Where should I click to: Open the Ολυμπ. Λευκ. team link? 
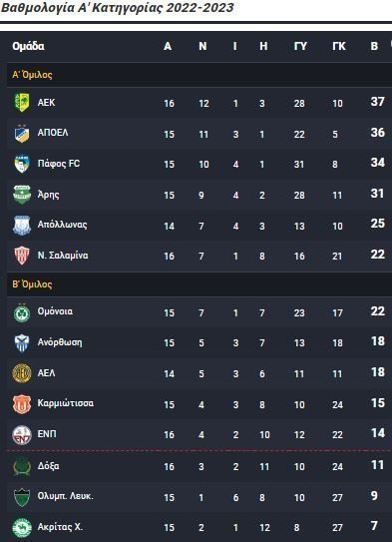tap(65, 496)
